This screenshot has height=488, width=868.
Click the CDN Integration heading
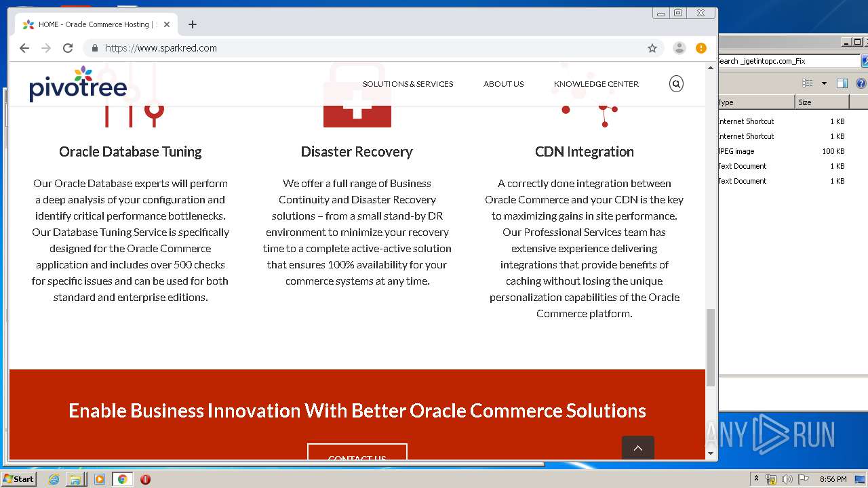coord(585,152)
